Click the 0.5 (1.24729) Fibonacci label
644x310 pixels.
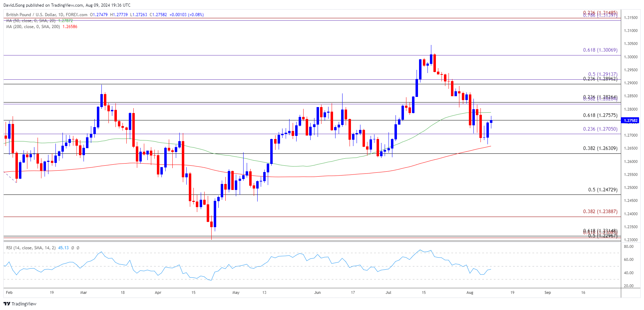click(x=603, y=190)
